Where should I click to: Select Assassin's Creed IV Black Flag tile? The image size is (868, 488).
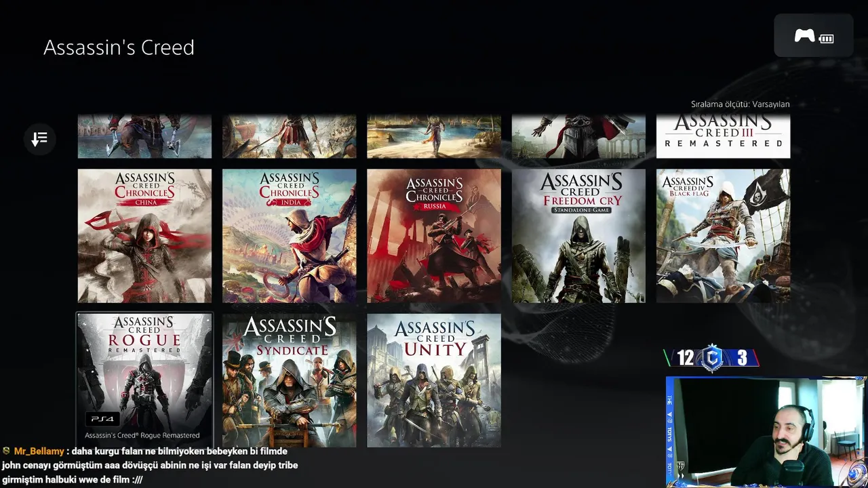click(x=723, y=236)
